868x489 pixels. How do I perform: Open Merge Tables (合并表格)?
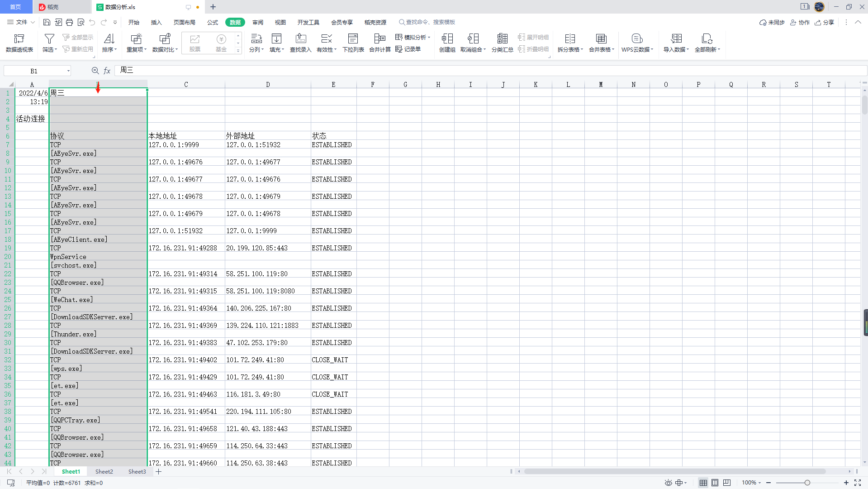[x=601, y=43]
